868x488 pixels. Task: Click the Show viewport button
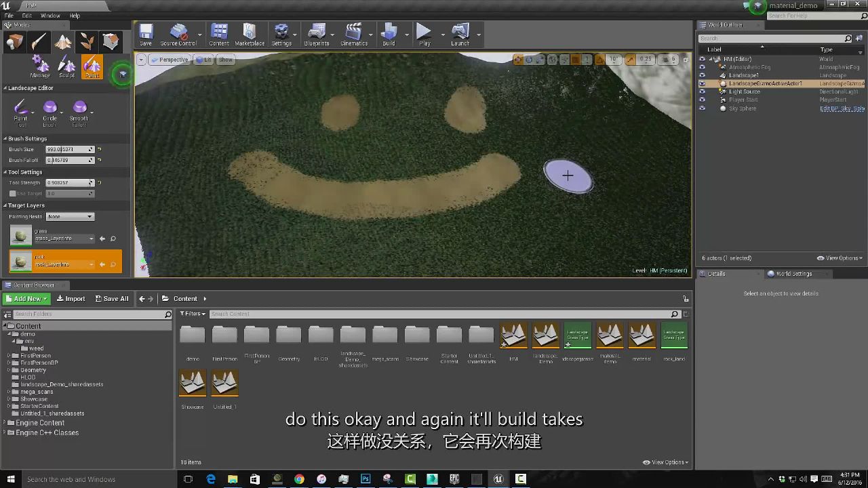pos(226,60)
